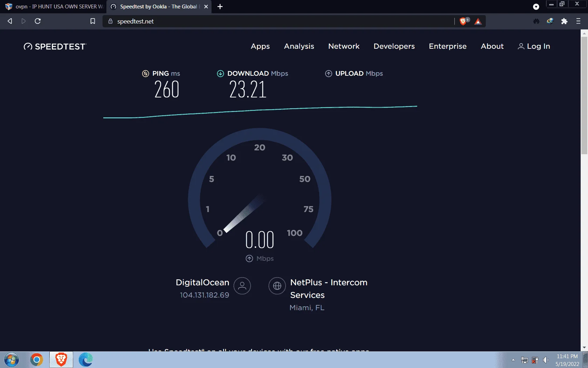Open the Enterprise menu item
Viewport: 588px width, 368px height.
click(x=448, y=46)
